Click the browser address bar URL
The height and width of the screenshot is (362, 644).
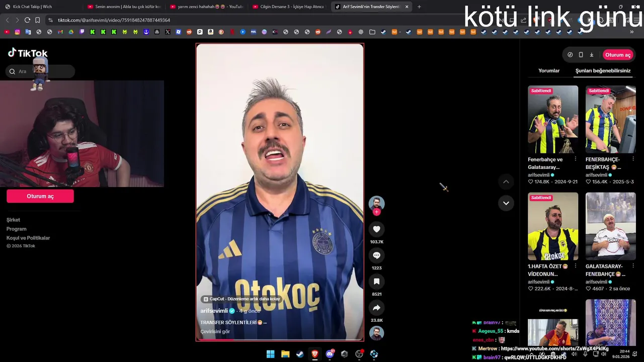(x=114, y=20)
